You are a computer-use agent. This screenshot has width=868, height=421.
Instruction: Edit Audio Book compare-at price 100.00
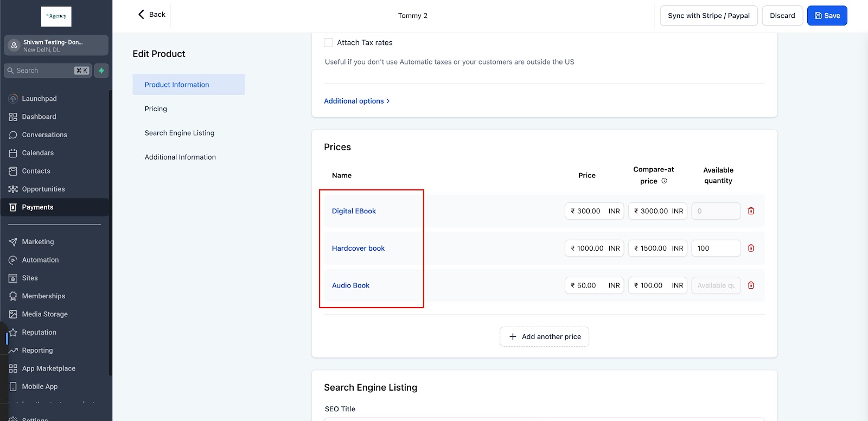pos(658,285)
